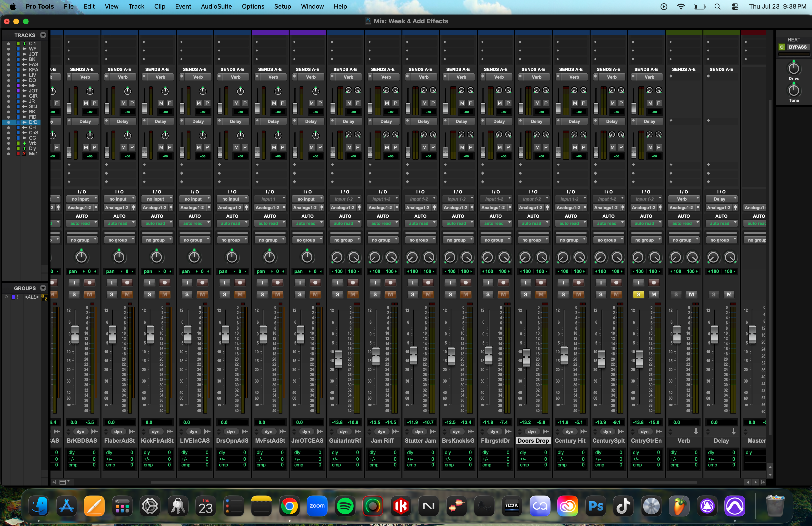Mute the Verb aux track
This screenshot has height=526, width=812.
[691, 294]
